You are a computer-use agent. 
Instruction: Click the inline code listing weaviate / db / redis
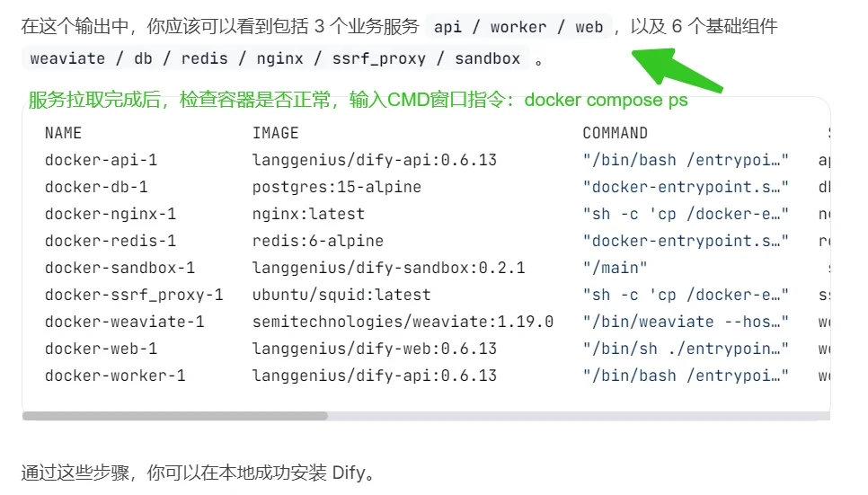(275, 58)
